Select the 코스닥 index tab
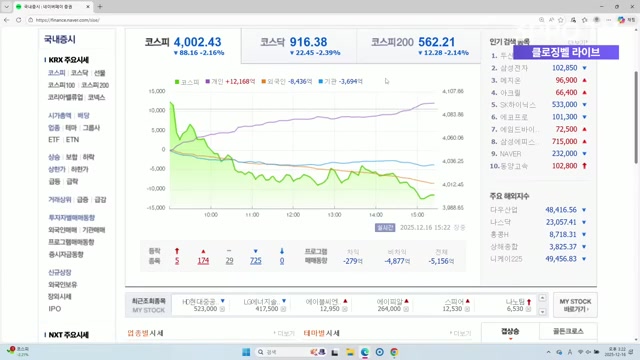 point(299,46)
